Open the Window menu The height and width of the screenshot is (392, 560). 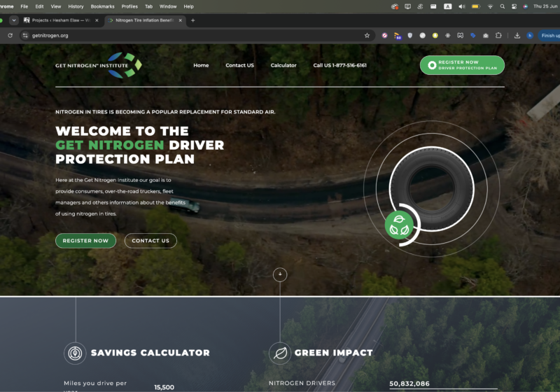(168, 6)
